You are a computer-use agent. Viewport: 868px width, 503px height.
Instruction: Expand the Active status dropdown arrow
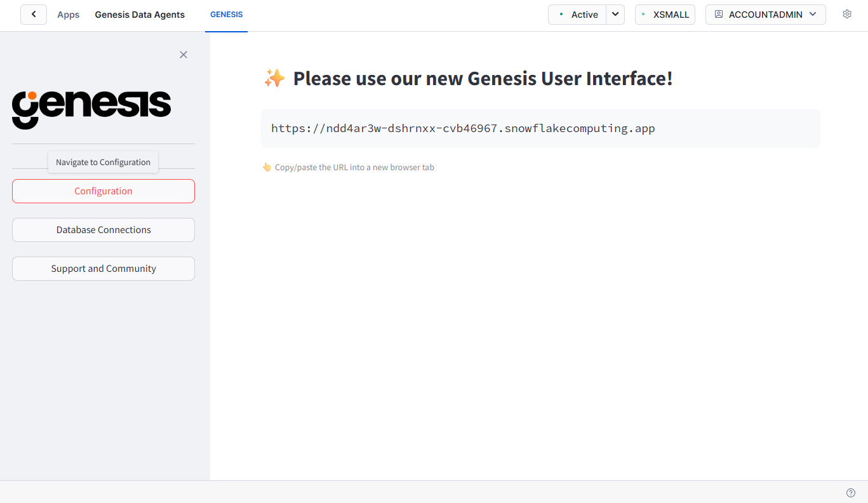[x=615, y=15]
